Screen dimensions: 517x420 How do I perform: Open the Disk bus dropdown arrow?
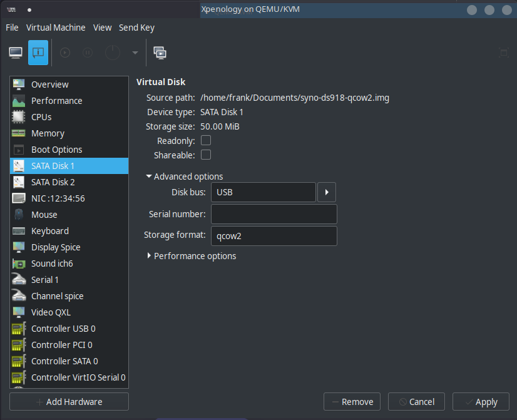(327, 192)
